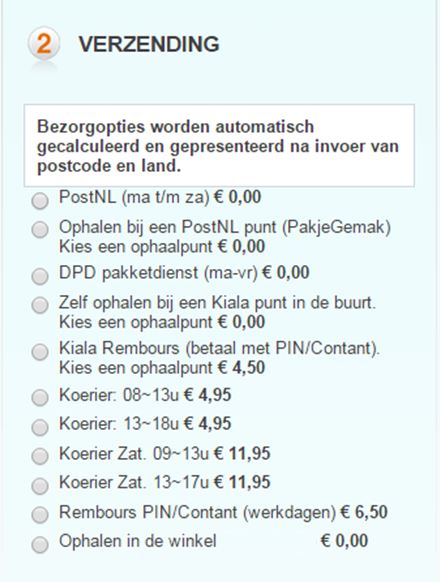Click the Ophalen in de winkel label
The width and height of the screenshot is (440, 584).
pos(137,541)
